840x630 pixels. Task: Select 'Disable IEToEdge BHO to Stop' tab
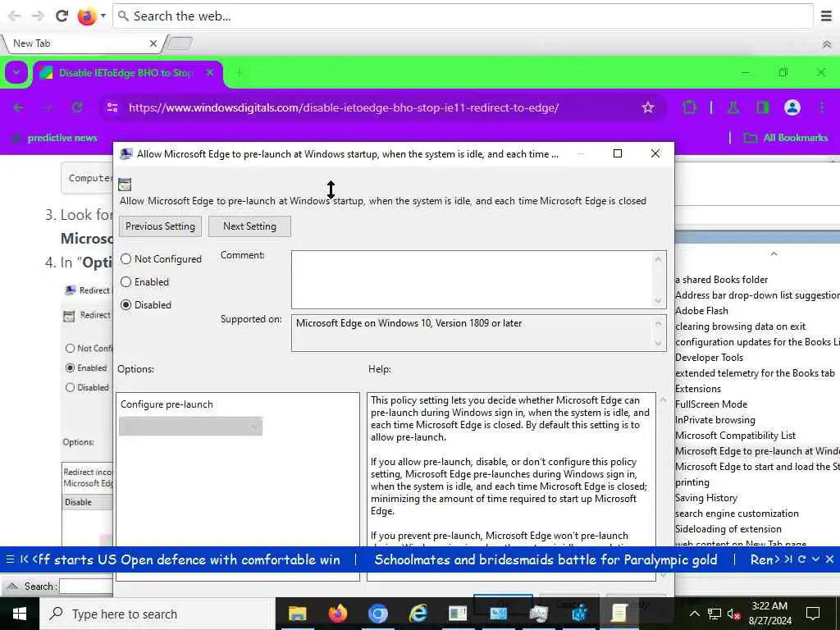tap(127, 73)
